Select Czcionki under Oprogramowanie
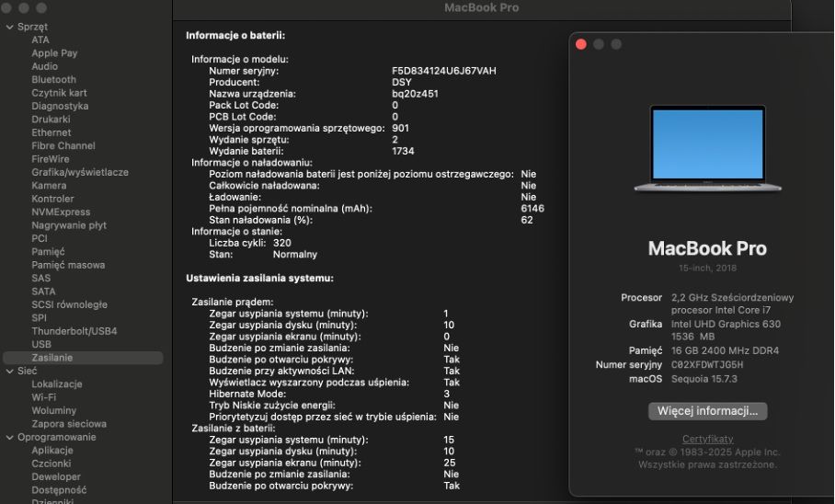This screenshot has width=835, height=504. 51,464
